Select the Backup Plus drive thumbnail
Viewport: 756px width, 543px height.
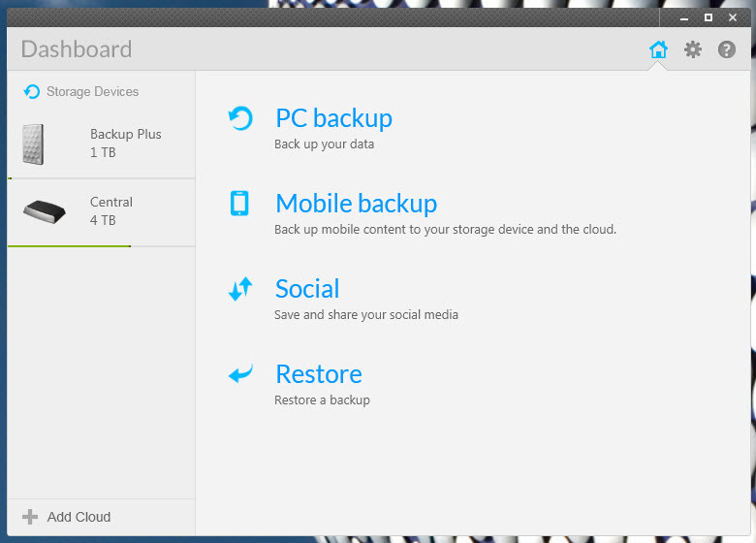coord(33,144)
